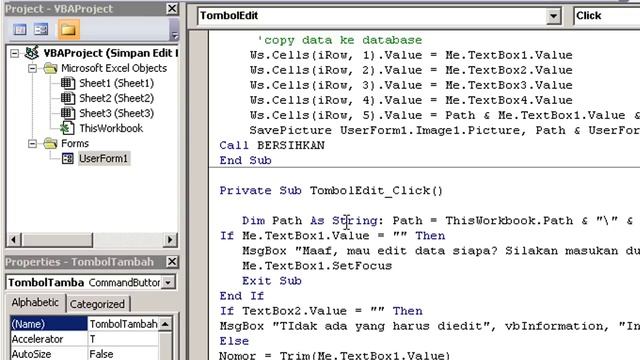Viewport: 640px width, 360px height.
Task: Click the ThisWorkbook icon
Action: click(x=68, y=129)
